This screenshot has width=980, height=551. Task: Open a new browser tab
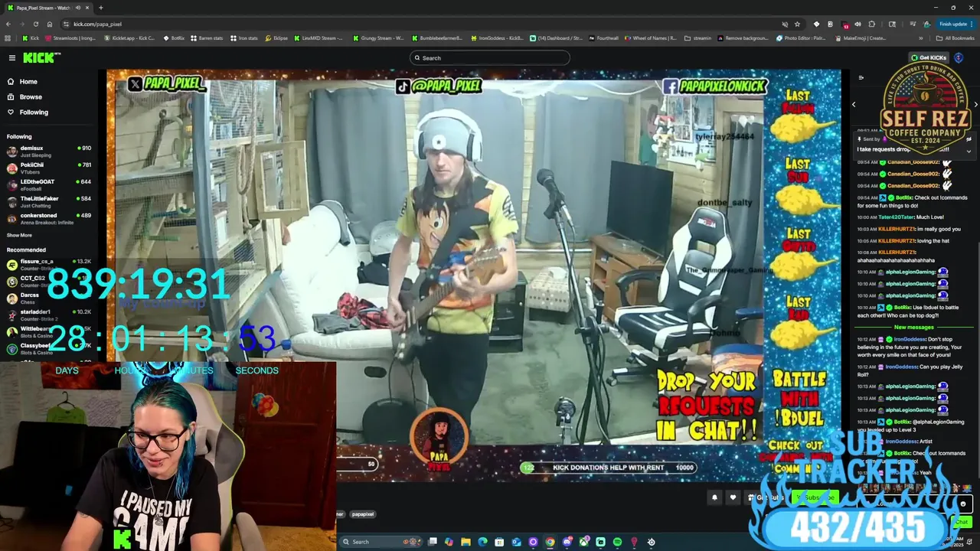pyautogui.click(x=100, y=8)
